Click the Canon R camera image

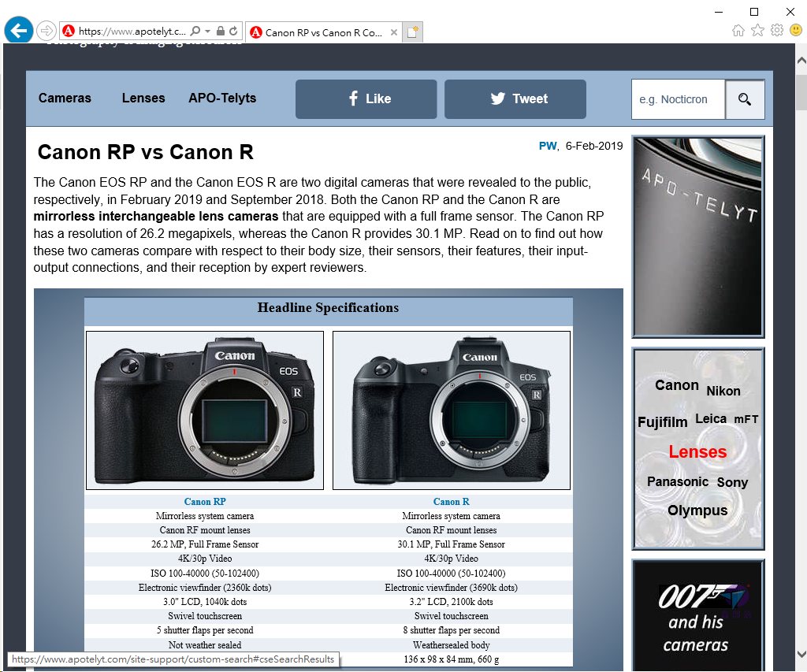[452, 410]
